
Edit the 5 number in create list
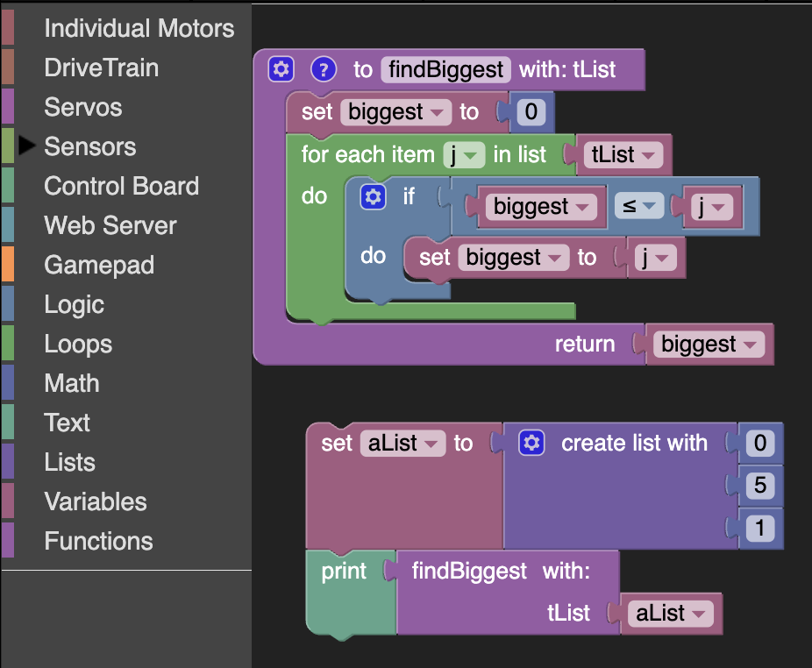pos(759,486)
